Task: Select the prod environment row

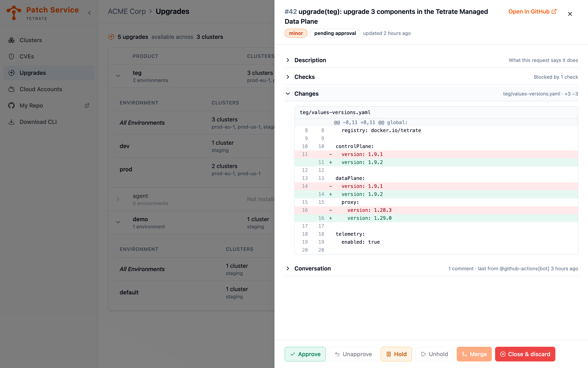Action: [x=194, y=169]
